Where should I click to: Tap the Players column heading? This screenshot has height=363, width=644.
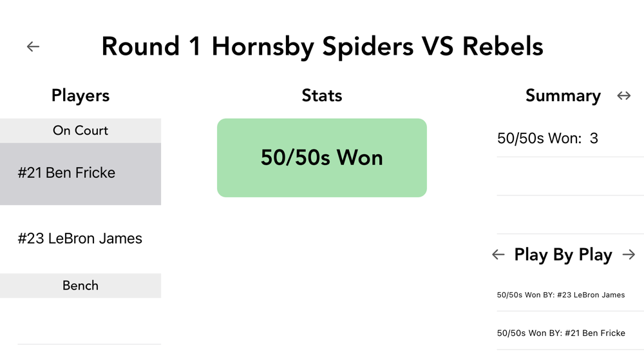(x=80, y=95)
